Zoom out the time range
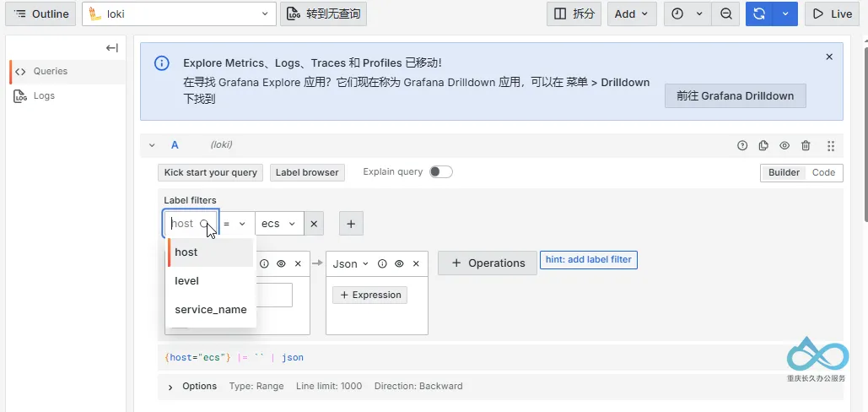868x412 pixels. click(725, 14)
